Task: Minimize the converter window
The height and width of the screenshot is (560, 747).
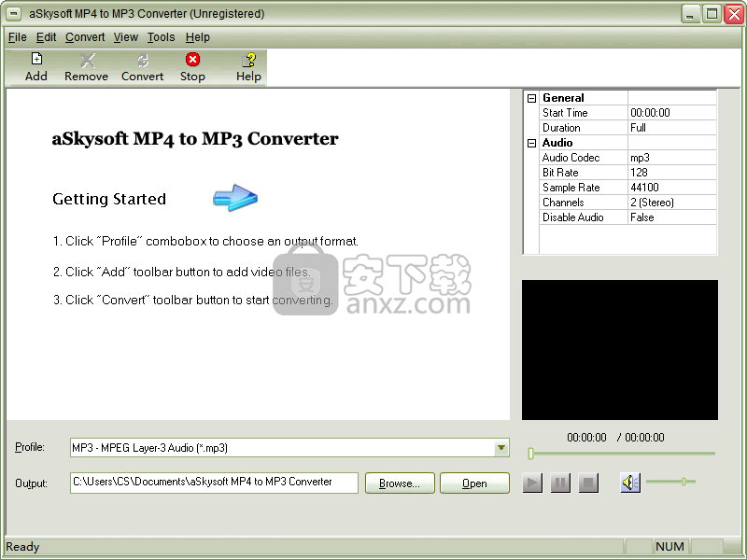Action: click(690, 14)
